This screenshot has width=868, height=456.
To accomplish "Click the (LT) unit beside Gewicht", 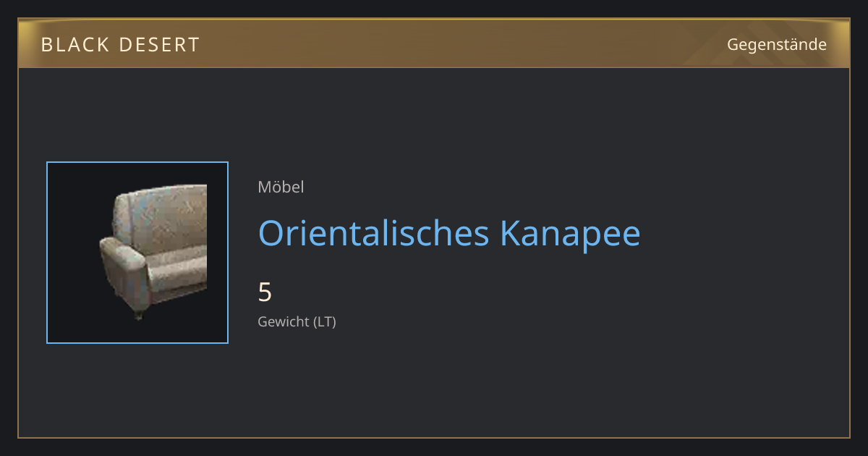I will (x=325, y=322).
